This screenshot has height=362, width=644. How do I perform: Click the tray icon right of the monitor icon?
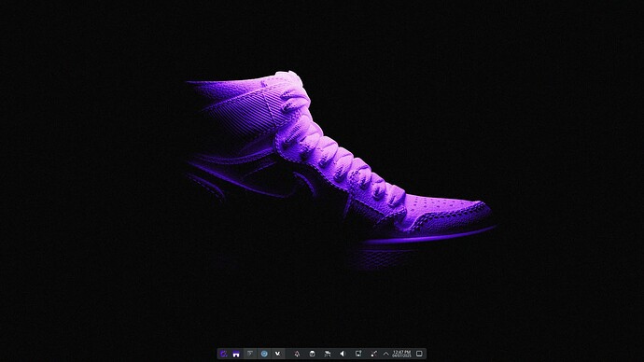pyautogui.click(x=373, y=354)
